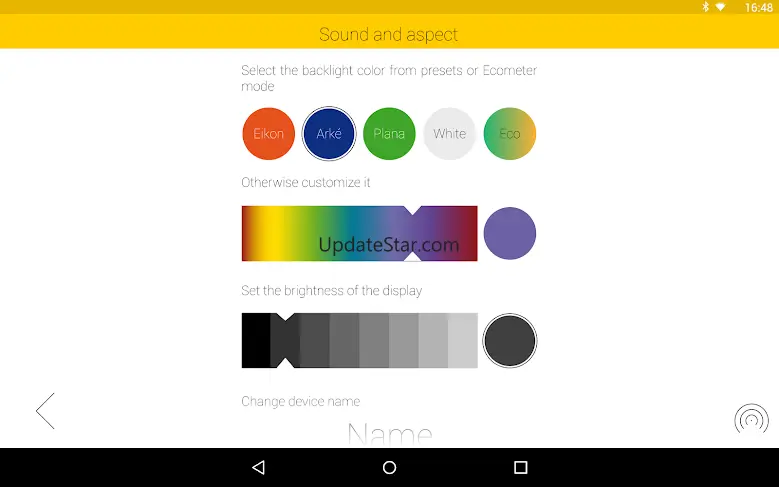Tap the wireless signal broadcast icon
The height and width of the screenshot is (487, 779).
[751, 420]
